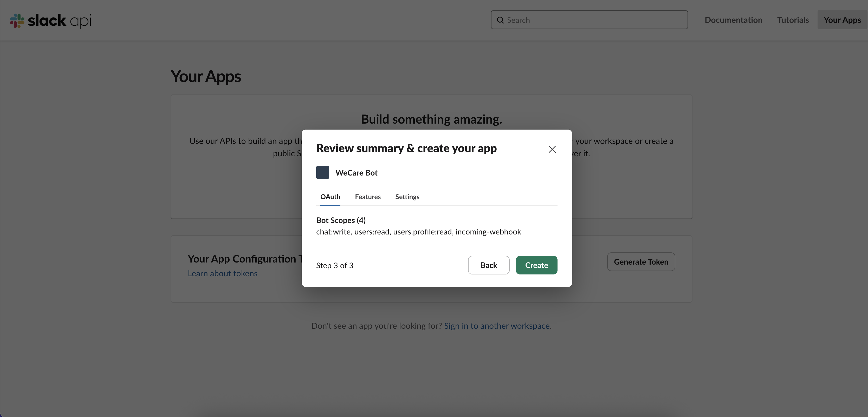
Task: Close the review summary dialog
Action: click(552, 149)
